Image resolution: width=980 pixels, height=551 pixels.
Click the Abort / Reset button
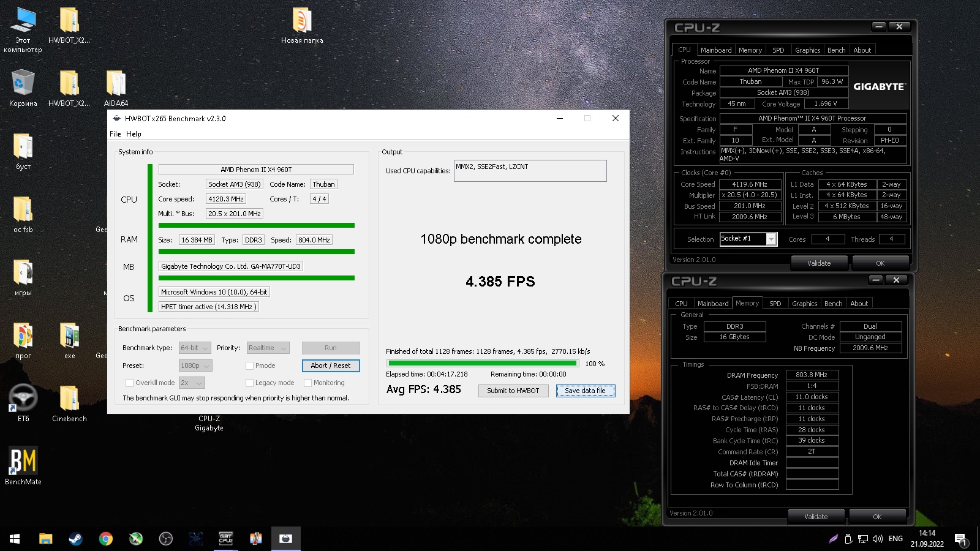click(331, 365)
